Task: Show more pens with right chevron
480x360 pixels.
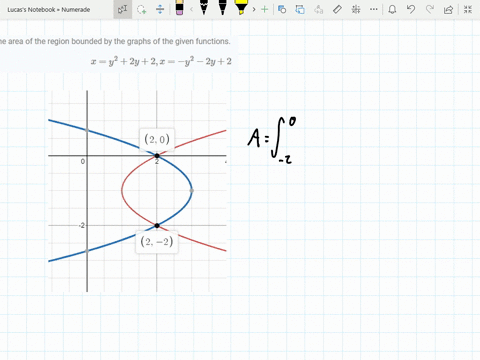Action: pyautogui.click(x=254, y=9)
